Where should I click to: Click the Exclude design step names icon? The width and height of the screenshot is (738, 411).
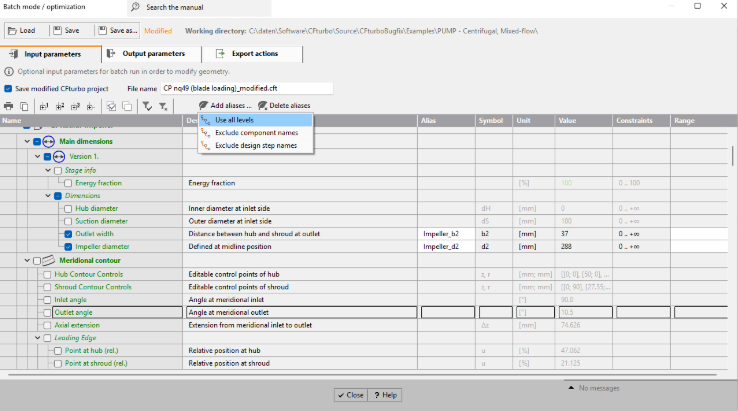coord(205,145)
